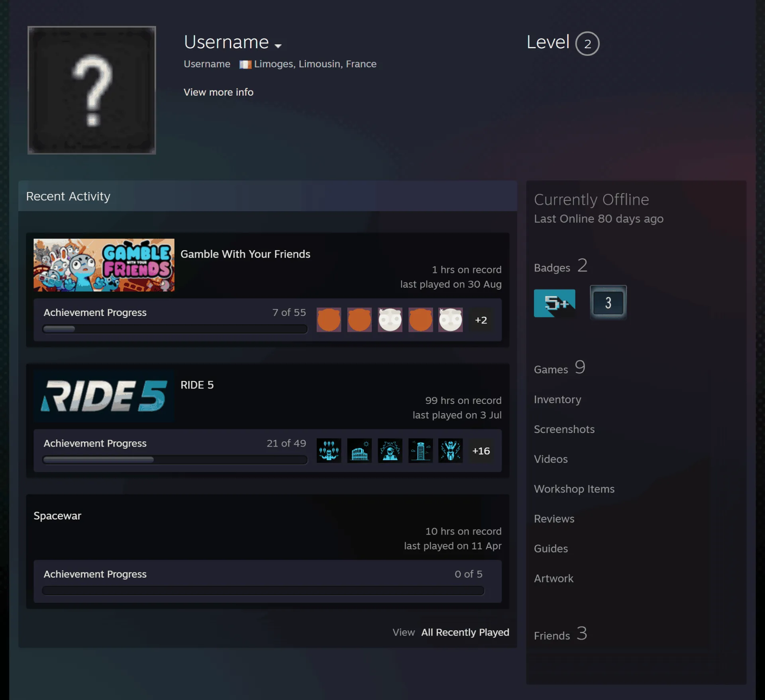Open All Recently Played link
Viewport: 765px width, 700px height.
465,632
